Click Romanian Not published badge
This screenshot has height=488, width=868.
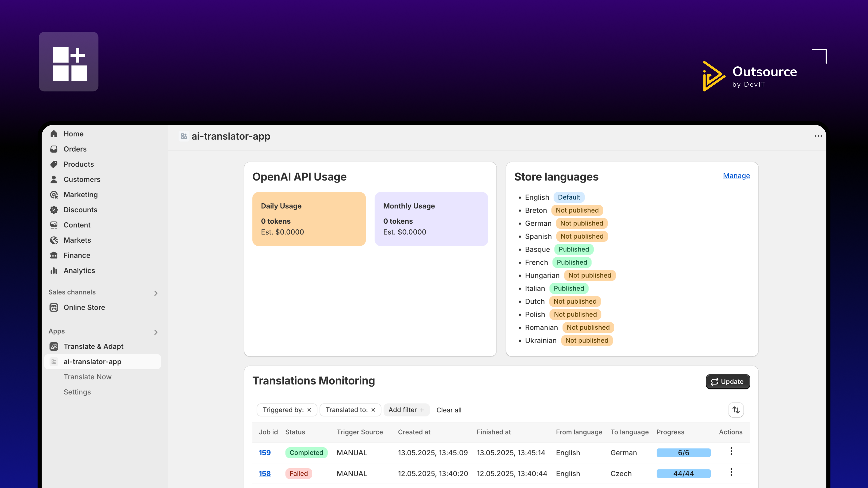coord(588,327)
